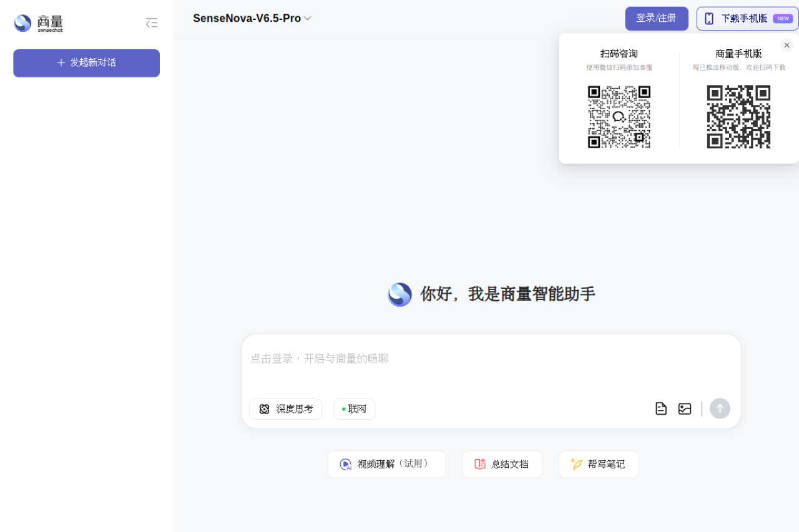
Task: Click the upload document icon
Action: click(661, 409)
